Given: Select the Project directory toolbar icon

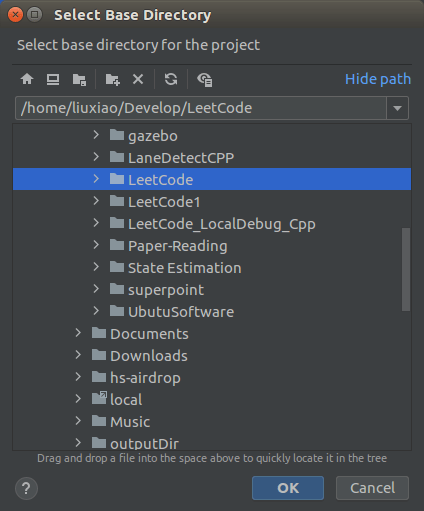Looking at the screenshot, I should pos(79,80).
